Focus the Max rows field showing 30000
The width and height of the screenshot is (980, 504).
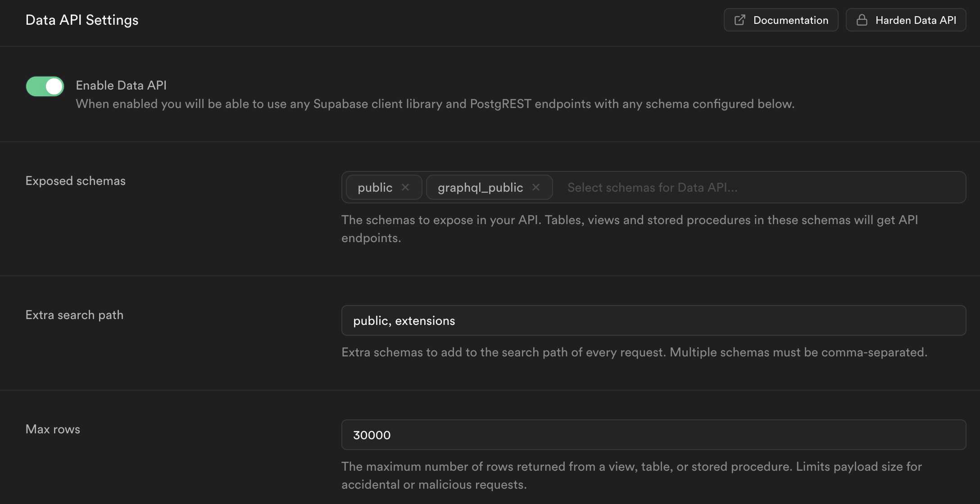coord(653,435)
